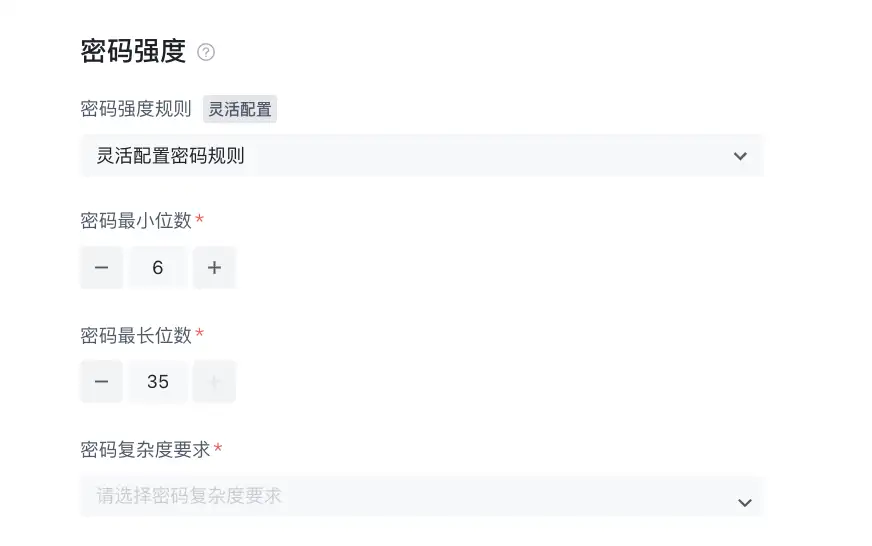
Task: Decrease 密码最长位数 with the minus button
Action: point(101,381)
